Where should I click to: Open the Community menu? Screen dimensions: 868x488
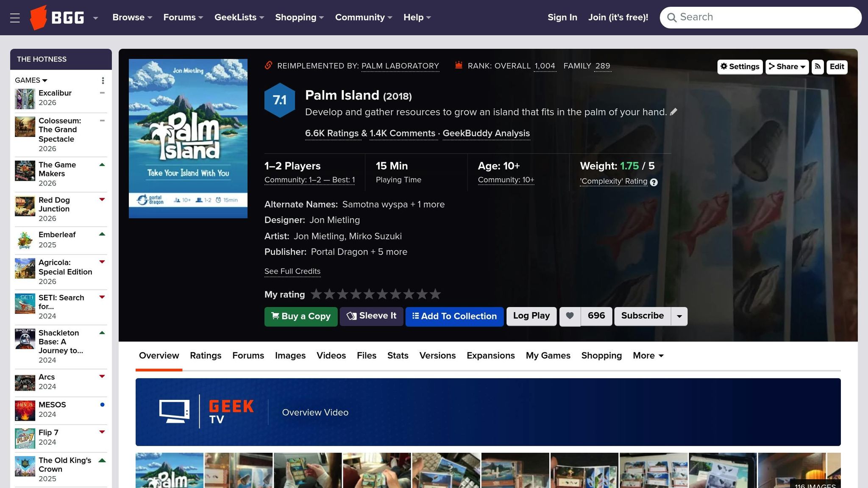[364, 17]
